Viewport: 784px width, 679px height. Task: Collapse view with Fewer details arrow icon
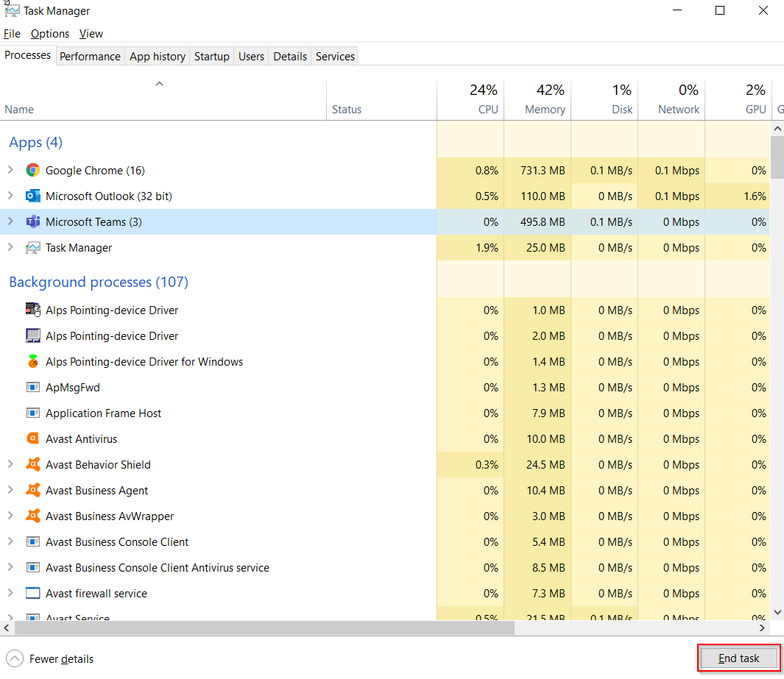pyautogui.click(x=15, y=658)
